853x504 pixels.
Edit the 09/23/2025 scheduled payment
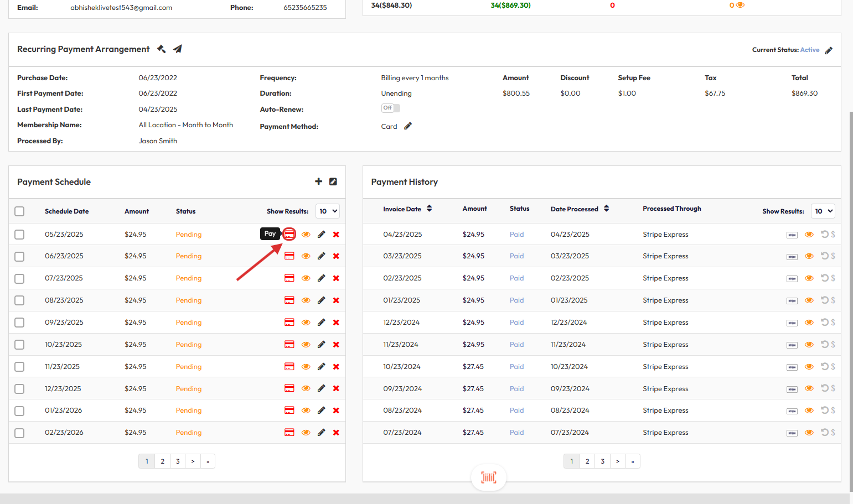[x=321, y=323]
